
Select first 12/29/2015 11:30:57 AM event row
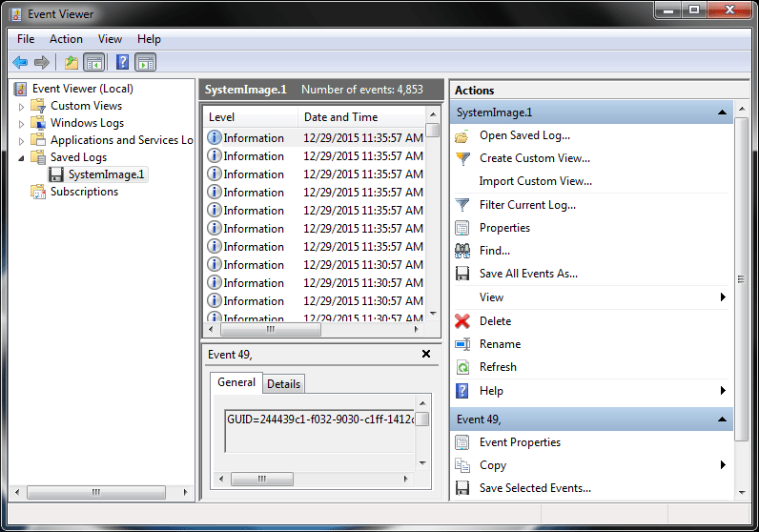(x=315, y=265)
